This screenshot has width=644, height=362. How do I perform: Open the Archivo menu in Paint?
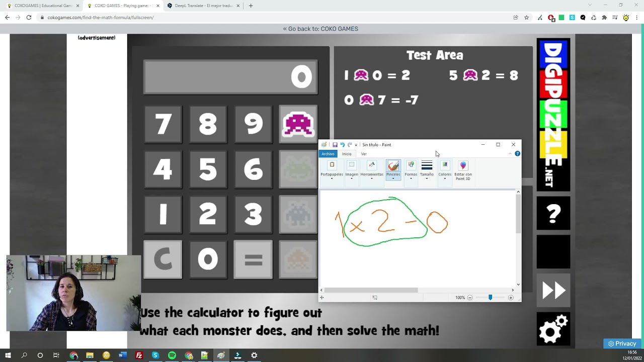pos(328,154)
